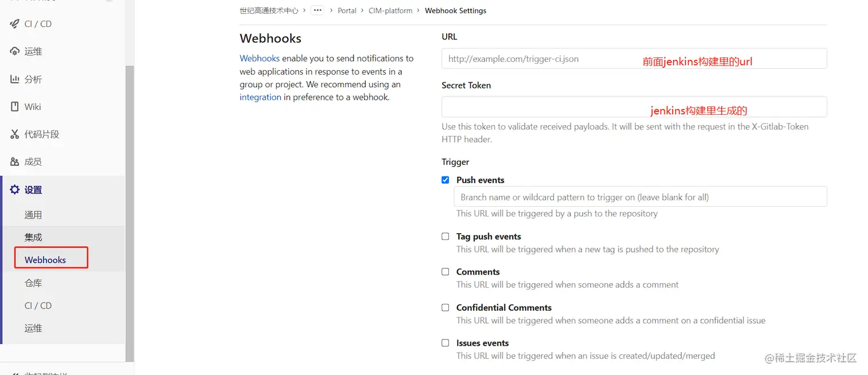The height and width of the screenshot is (375, 868).
Task: Enable the Tag push events checkbox
Action: click(445, 236)
